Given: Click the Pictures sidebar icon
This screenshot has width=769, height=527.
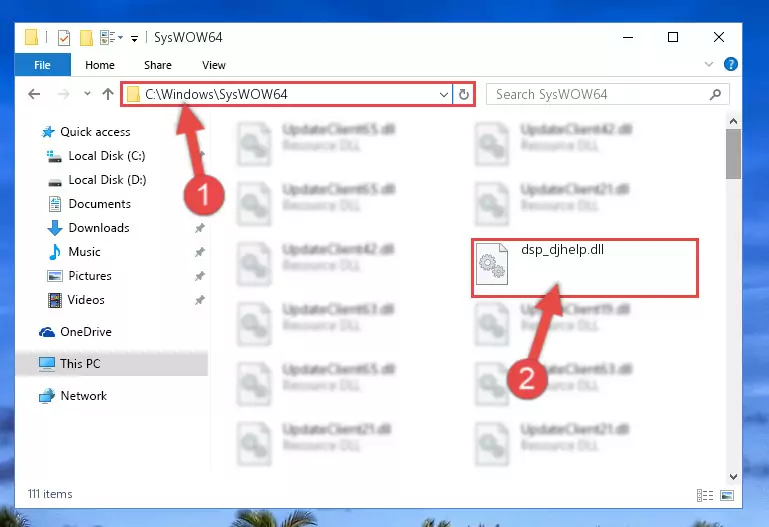Looking at the screenshot, I should (54, 276).
